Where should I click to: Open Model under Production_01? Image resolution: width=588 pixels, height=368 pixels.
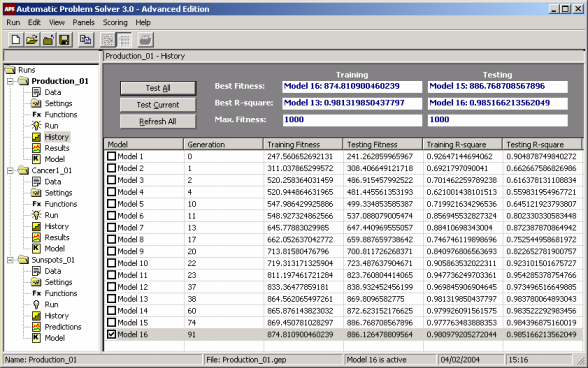click(x=55, y=159)
